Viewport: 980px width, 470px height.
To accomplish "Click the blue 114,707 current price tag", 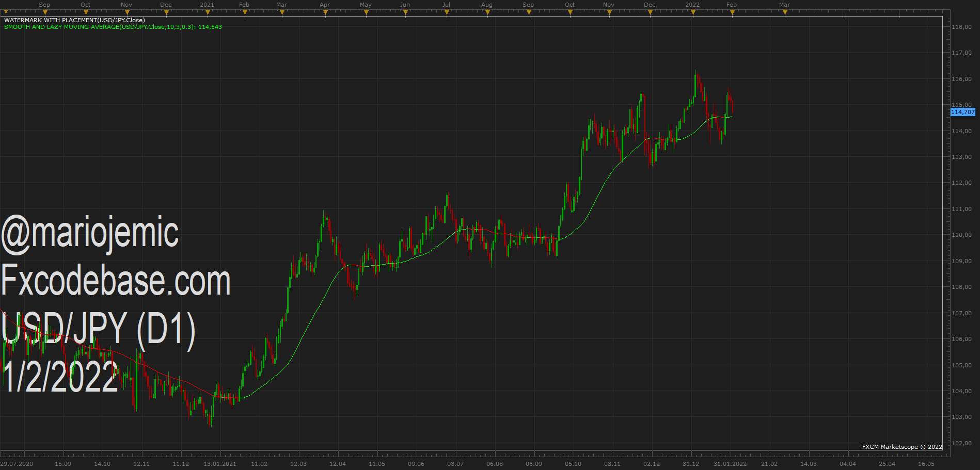I will (963, 112).
